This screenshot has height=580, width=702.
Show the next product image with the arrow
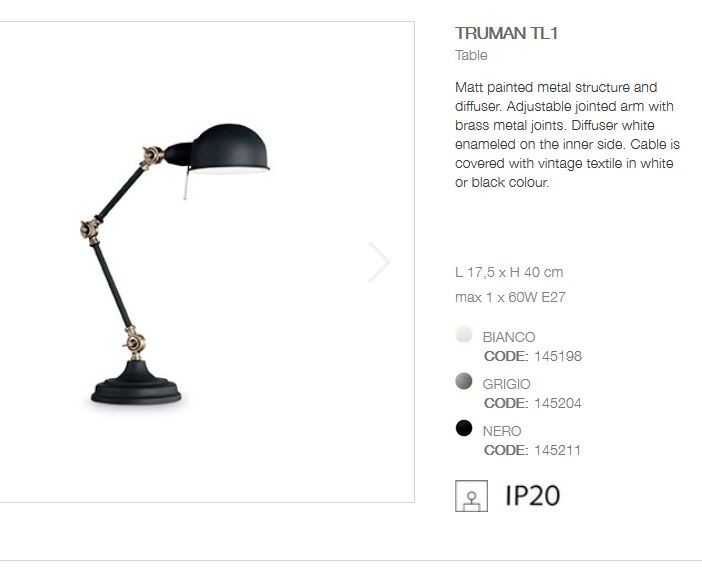click(380, 262)
